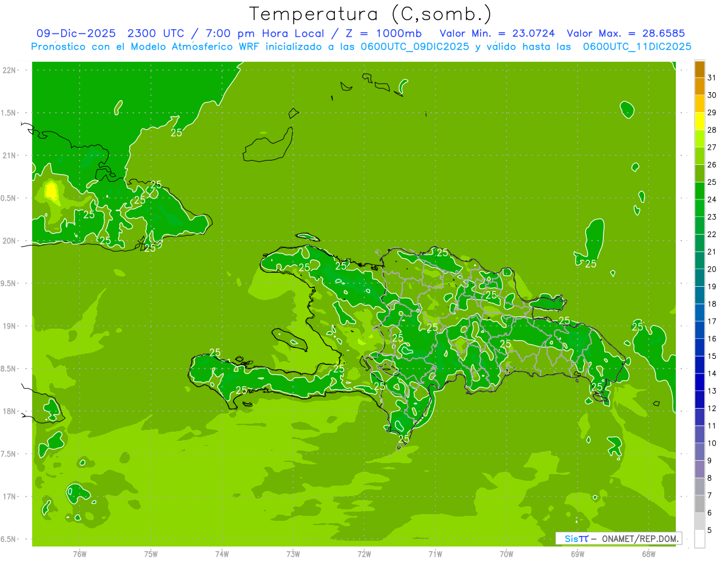Image resolution: width=728 pixels, height=562 pixels.
Task: Pick the purple legend swatch between 9 and 10
Action: coord(699,452)
